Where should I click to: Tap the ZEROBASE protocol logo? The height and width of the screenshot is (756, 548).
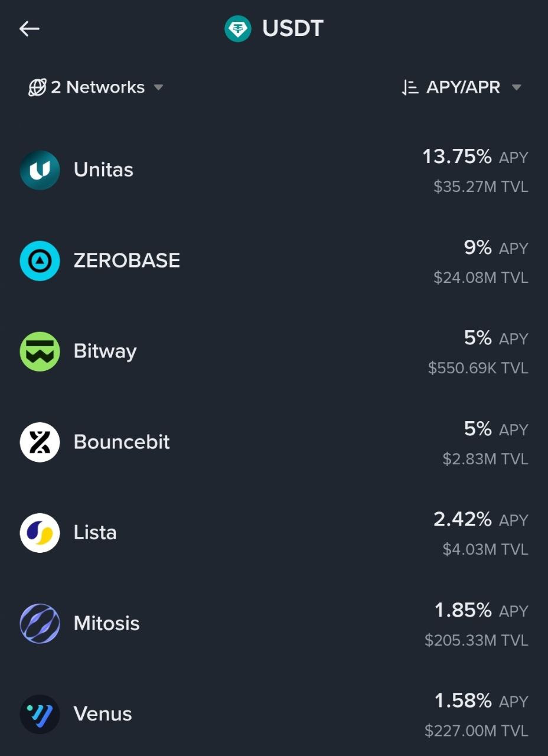[x=40, y=260]
